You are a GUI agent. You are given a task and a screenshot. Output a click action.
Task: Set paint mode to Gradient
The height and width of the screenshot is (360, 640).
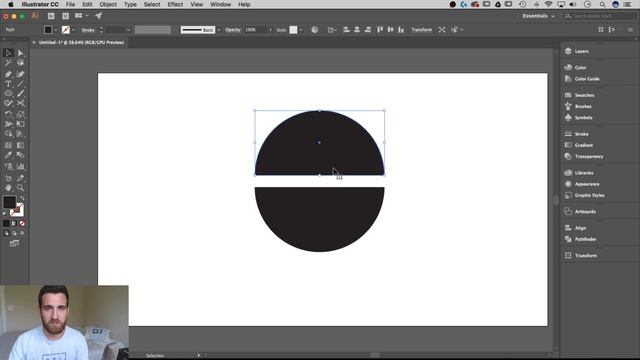[14, 223]
